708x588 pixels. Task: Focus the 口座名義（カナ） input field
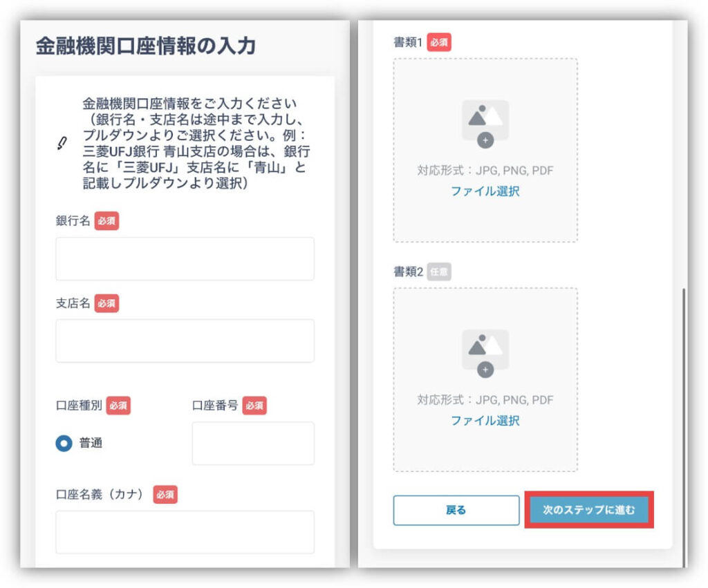pyautogui.click(x=185, y=532)
